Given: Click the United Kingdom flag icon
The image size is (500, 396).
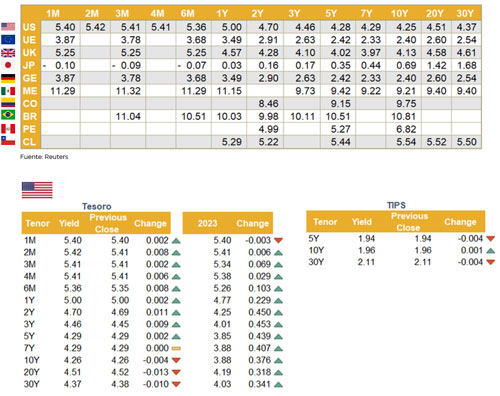Looking at the screenshot, I should click(8, 53).
